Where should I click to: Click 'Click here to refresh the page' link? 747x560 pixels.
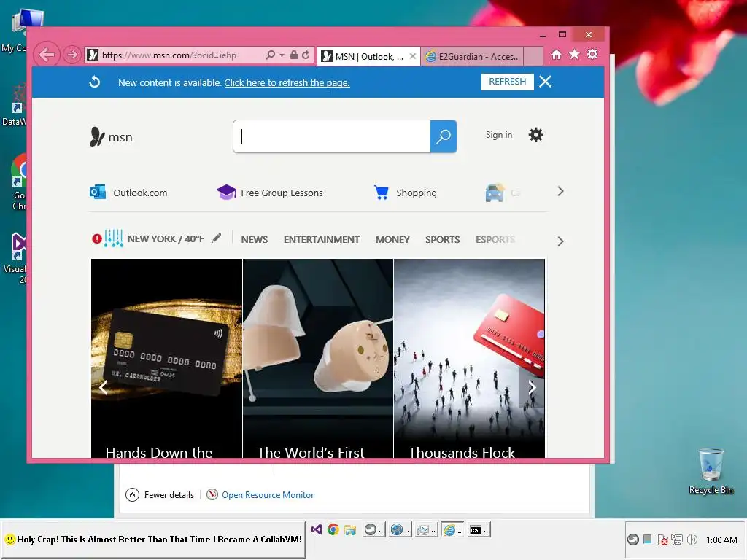pos(287,82)
